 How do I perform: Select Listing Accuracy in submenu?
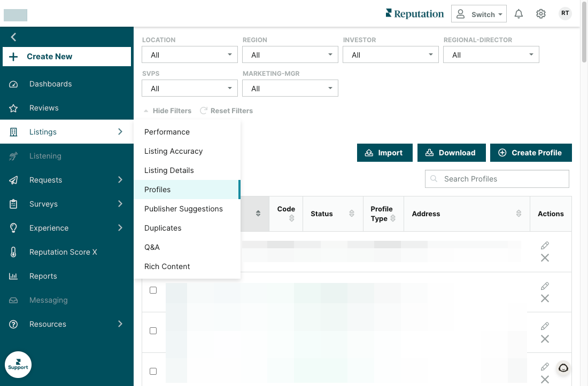(187, 151)
